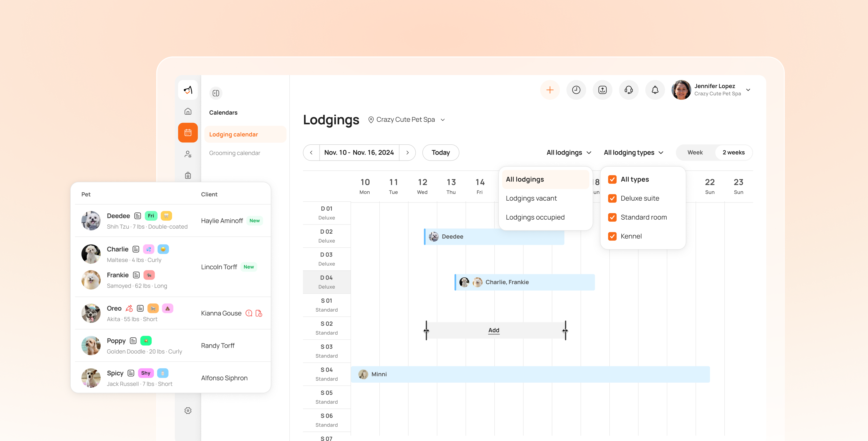Open the Settings gear icon in sidebar
This screenshot has width=868, height=441.
click(x=188, y=411)
